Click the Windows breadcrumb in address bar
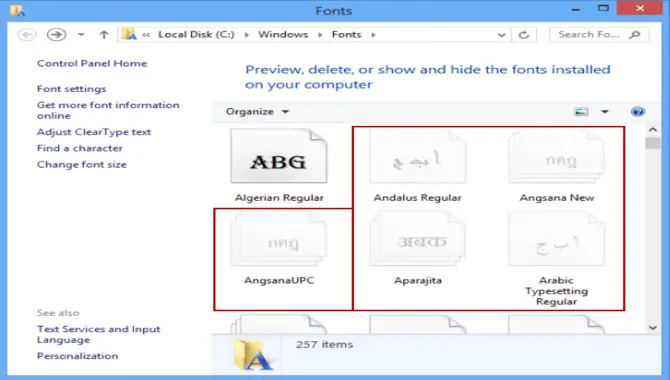 pos(283,35)
